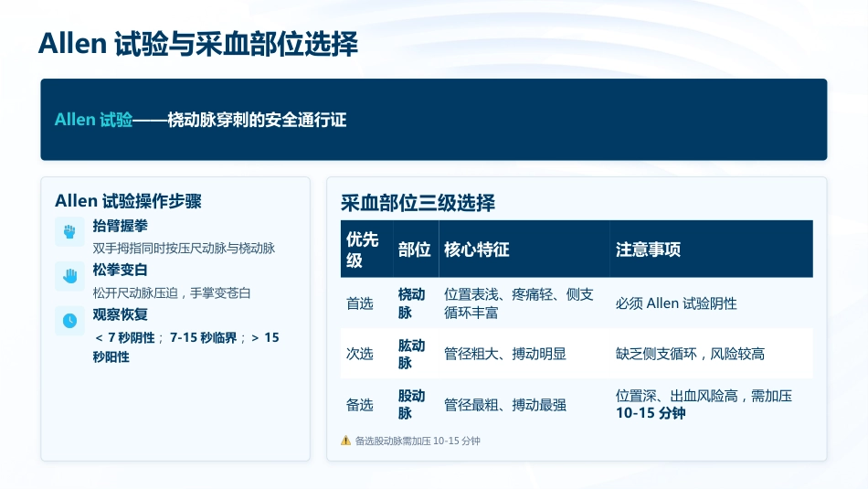
Task: Click step title 观察恢复
Action: tap(120, 314)
